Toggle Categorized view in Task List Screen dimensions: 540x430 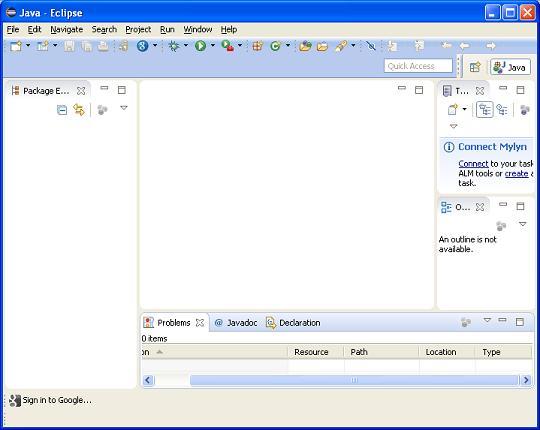tap(485, 110)
